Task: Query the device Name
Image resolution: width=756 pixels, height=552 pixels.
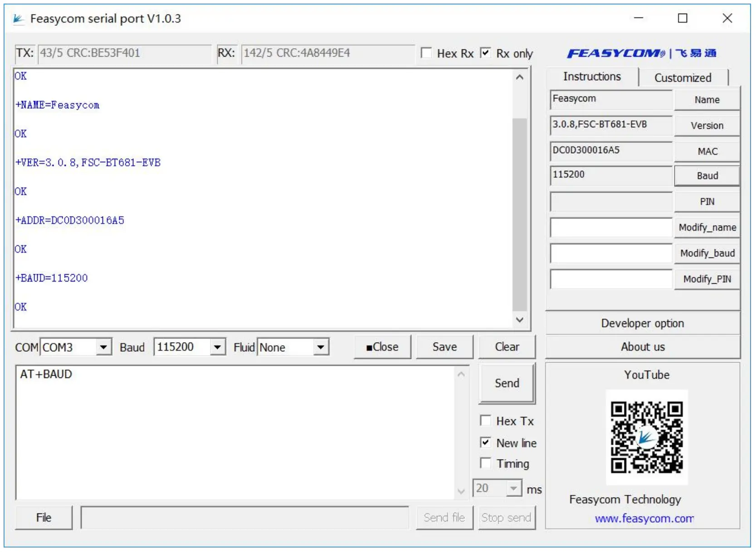Action: (x=707, y=100)
